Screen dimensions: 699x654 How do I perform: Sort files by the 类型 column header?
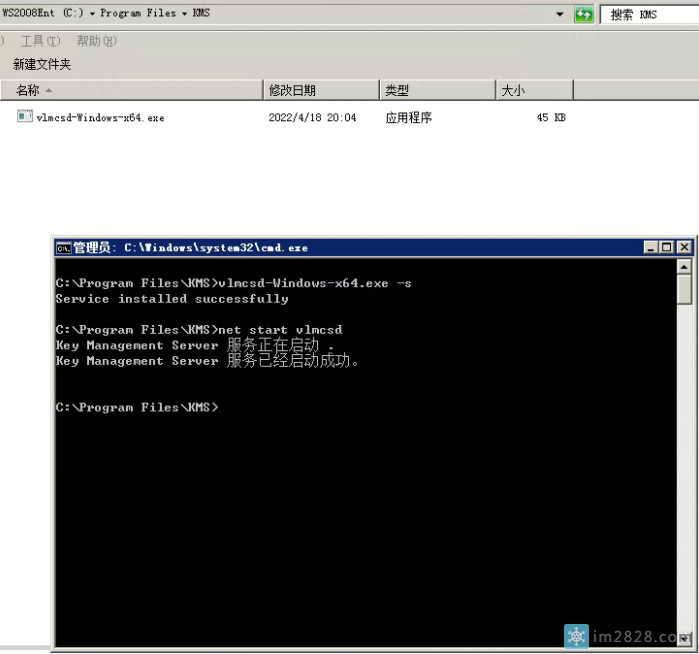click(438, 90)
